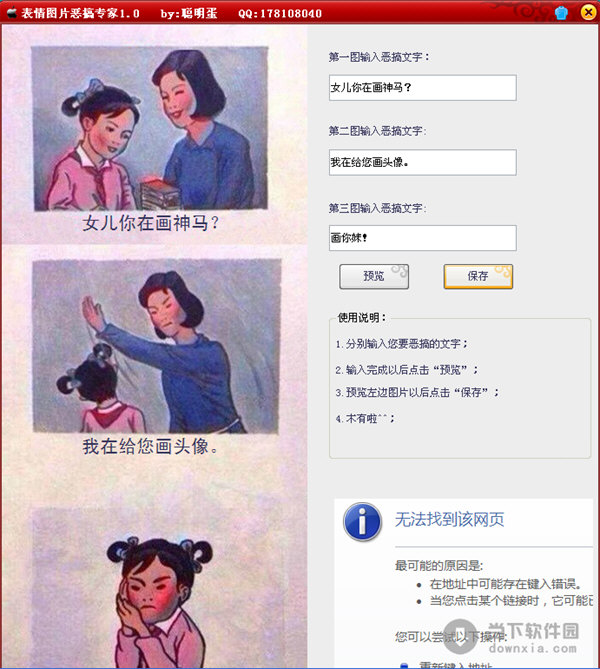Click the app logo in title bar
Image resolution: width=600 pixels, height=669 pixels.
(12, 12)
